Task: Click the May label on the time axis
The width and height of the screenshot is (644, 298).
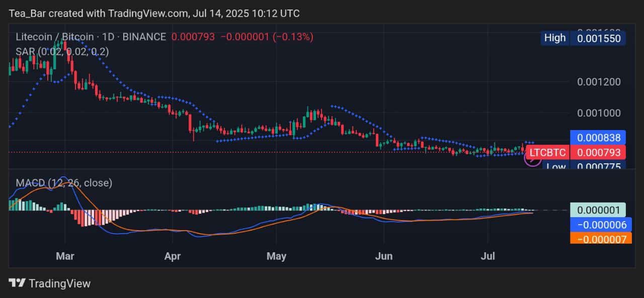Action: coord(276,256)
